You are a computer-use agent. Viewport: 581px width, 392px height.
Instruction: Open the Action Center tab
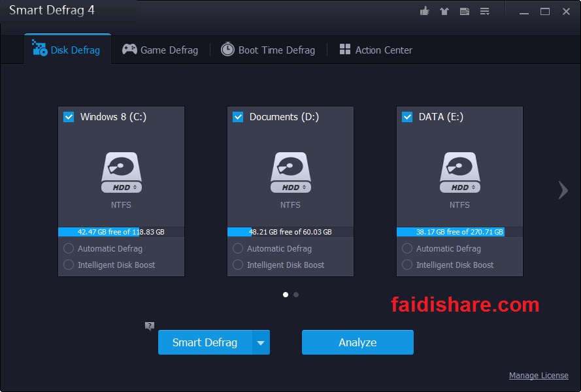coord(376,50)
